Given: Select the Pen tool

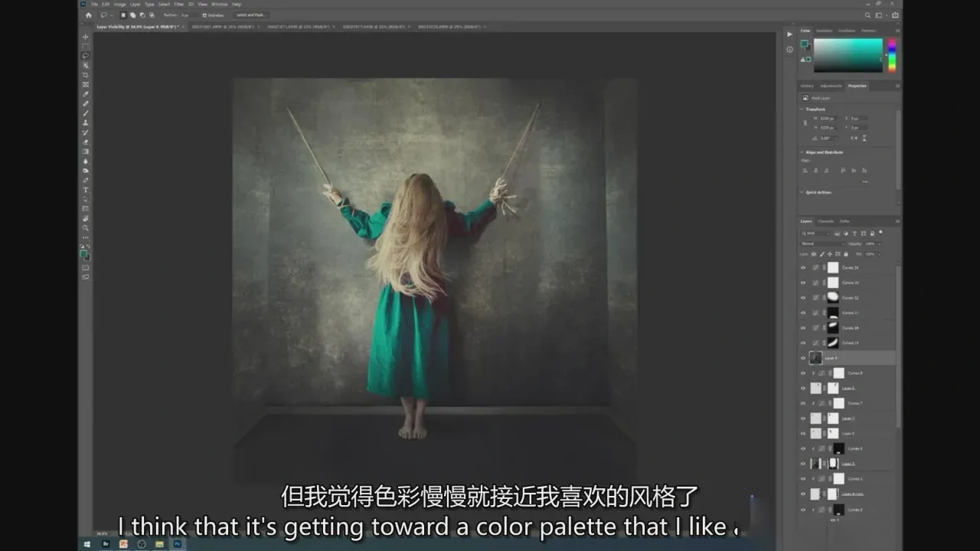Looking at the screenshot, I should pos(86,180).
